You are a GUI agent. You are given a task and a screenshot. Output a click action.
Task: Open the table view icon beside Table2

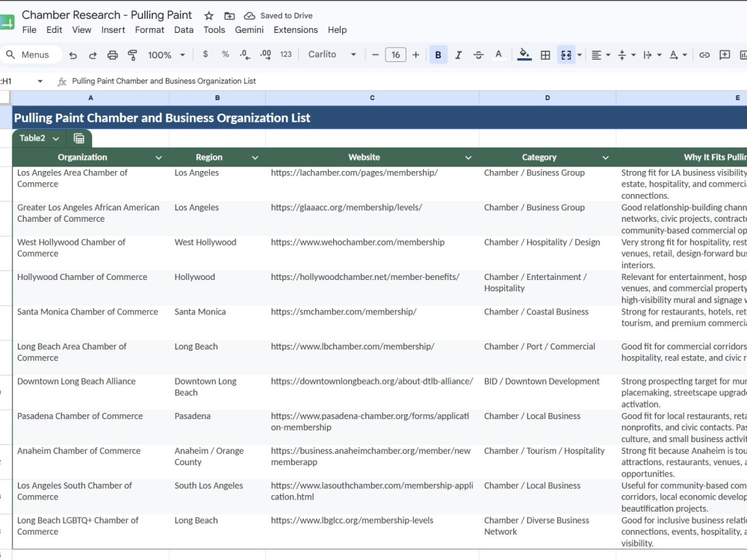click(79, 139)
